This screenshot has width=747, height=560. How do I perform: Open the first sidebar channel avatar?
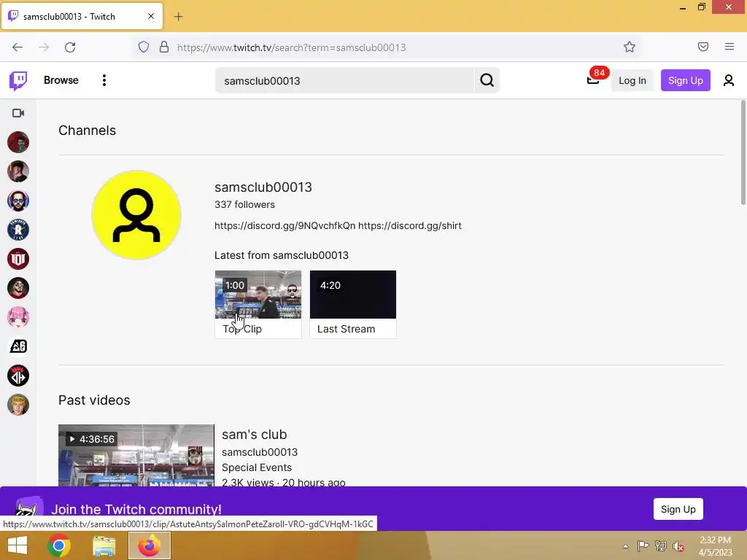click(x=18, y=142)
